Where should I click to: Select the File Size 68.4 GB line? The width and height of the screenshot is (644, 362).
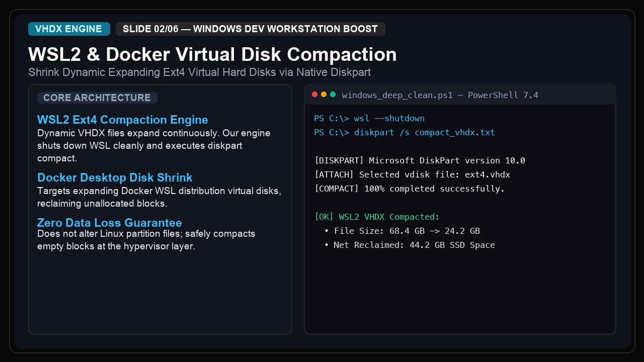(x=402, y=231)
